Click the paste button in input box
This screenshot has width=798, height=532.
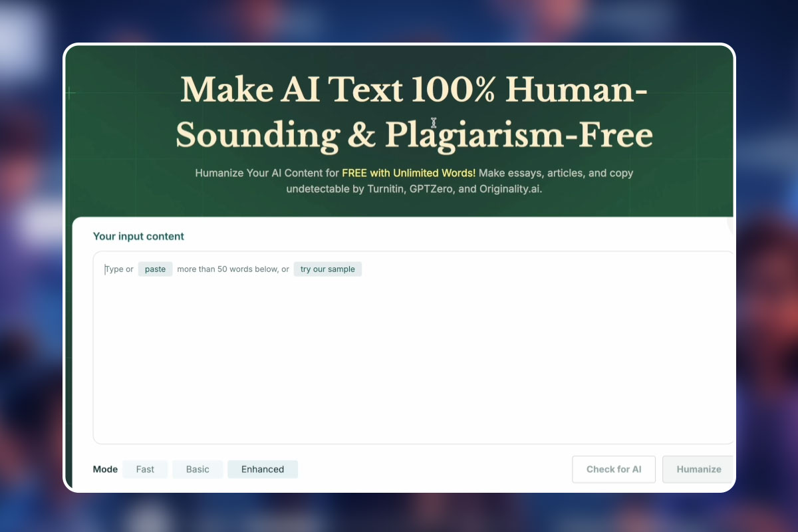pos(155,269)
